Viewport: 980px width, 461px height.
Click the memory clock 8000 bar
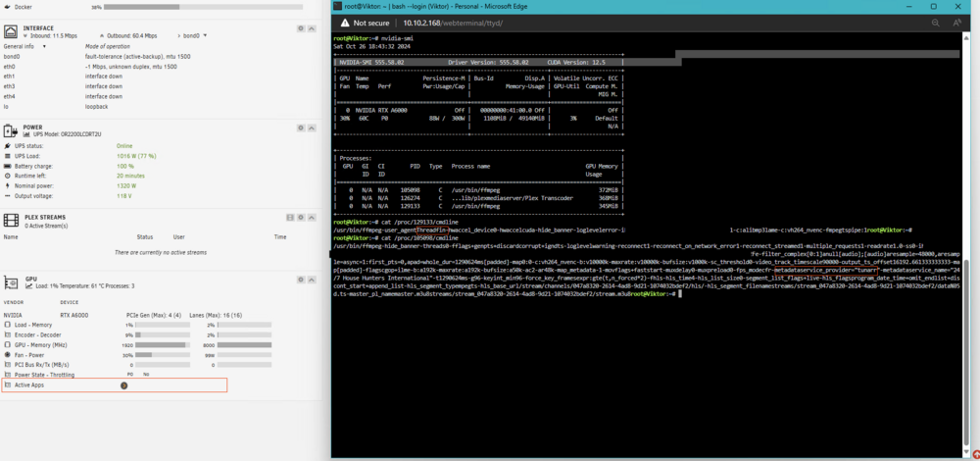pos(244,344)
